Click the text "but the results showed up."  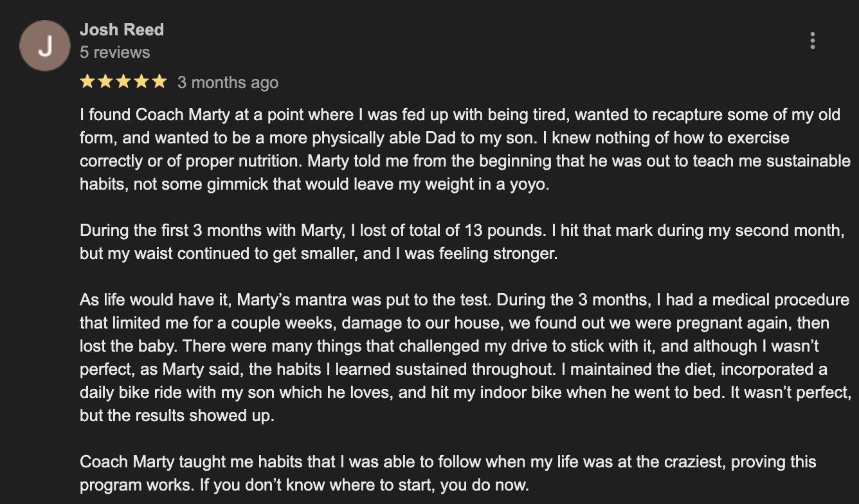[177, 415]
